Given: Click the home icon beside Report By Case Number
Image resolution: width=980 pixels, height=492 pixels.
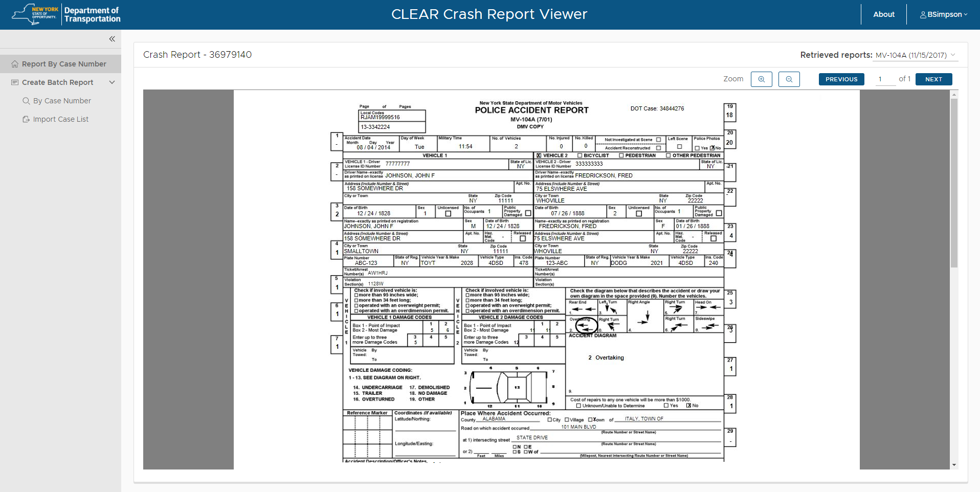Looking at the screenshot, I should coord(15,64).
